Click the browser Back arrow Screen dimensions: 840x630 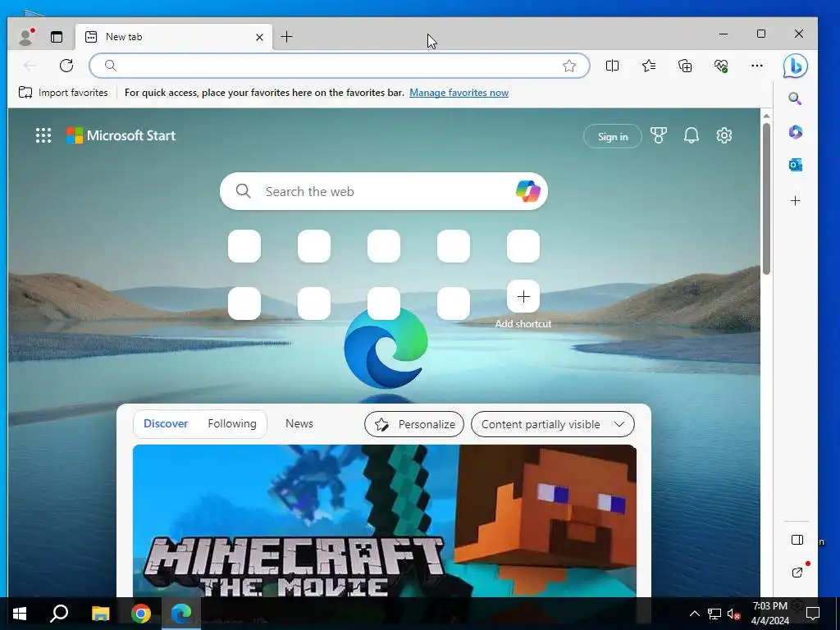pos(30,66)
